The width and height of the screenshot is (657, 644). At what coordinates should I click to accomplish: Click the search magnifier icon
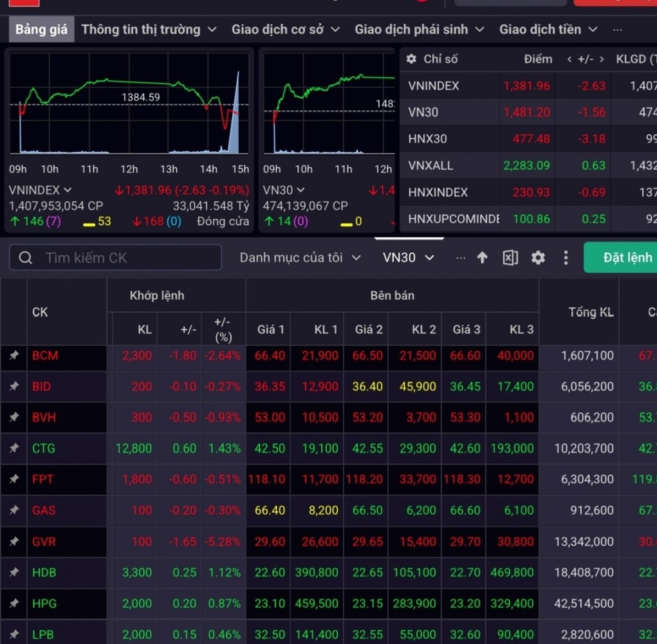pos(26,258)
